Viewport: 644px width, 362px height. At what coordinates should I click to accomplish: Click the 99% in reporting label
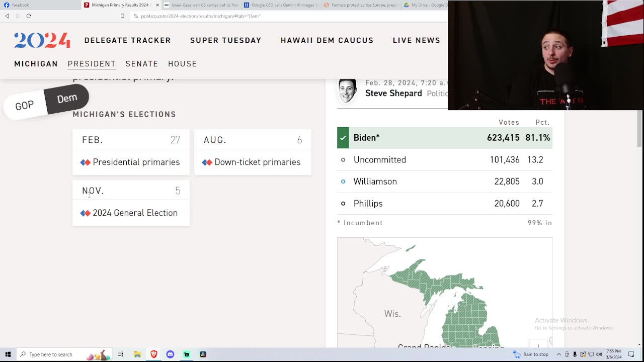tap(540, 223)
